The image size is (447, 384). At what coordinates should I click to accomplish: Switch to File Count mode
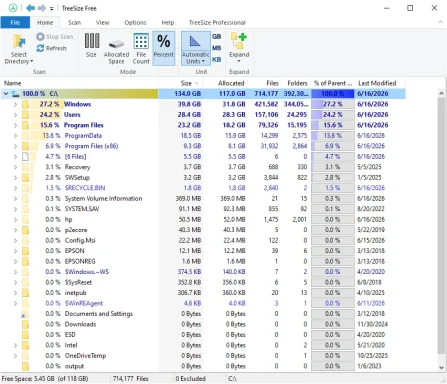tap(141, 49)
